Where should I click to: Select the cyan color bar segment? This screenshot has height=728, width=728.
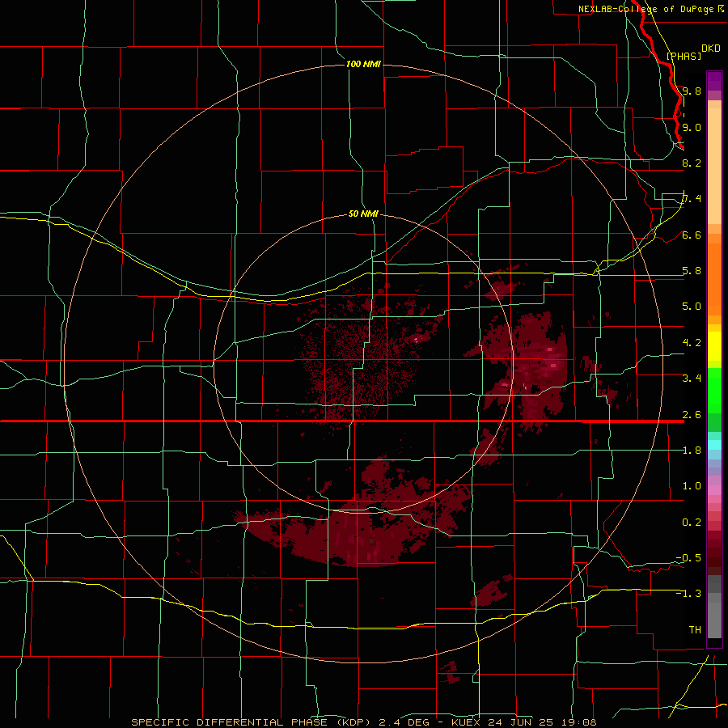pyautogui.click(x=714, y=445)
